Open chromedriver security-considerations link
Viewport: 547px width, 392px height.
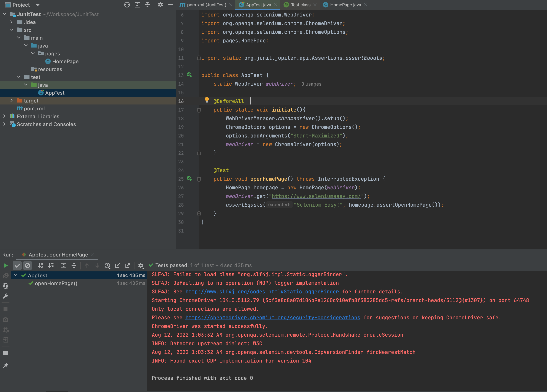coord(273,318)
